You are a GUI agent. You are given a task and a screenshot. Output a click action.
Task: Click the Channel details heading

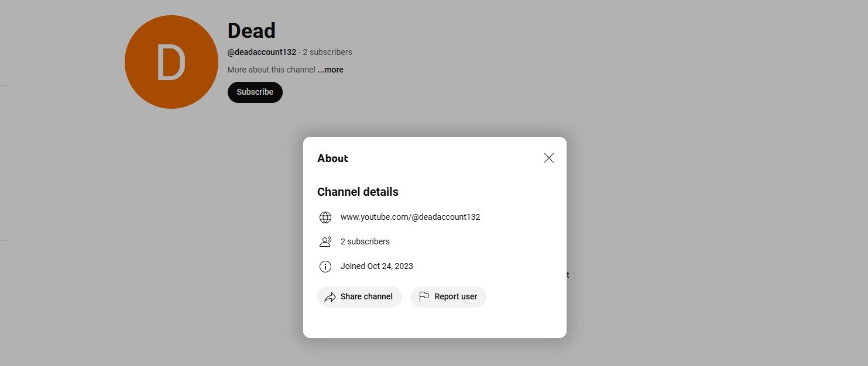pyautogui.click(x=358, y=192)
